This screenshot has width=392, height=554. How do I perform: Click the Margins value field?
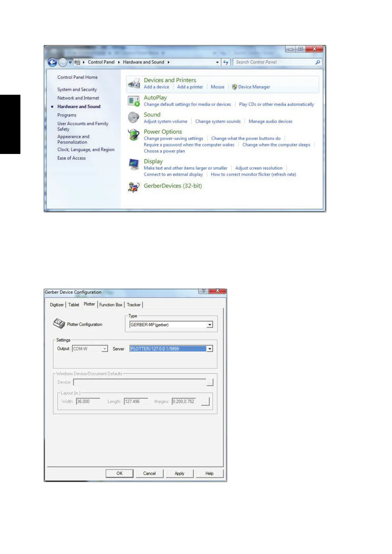[184, 401]
